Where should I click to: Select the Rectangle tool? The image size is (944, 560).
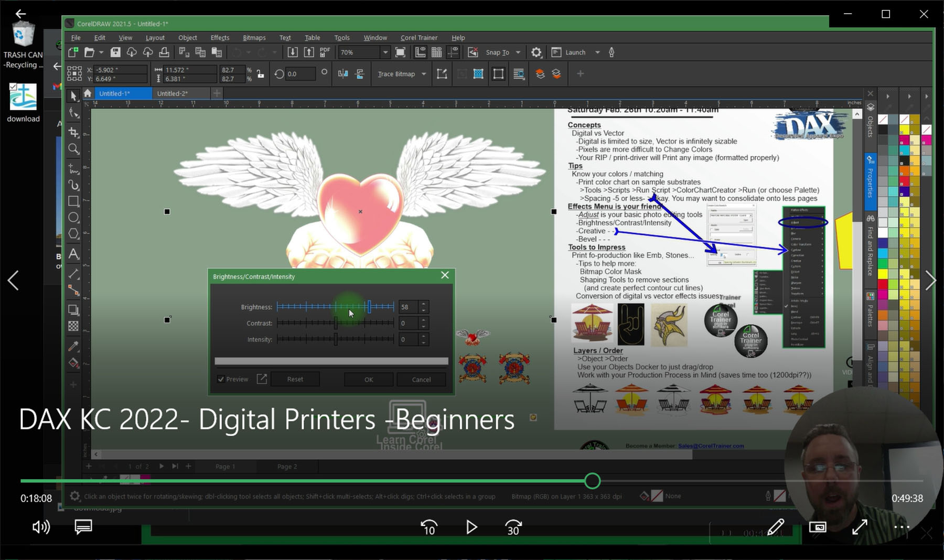(x=73, y=201)
